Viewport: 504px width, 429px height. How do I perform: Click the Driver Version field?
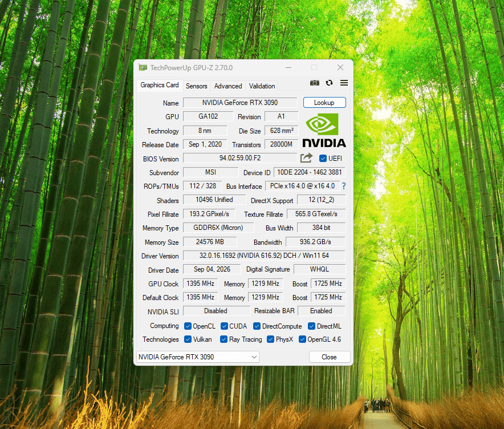(264, 256)
